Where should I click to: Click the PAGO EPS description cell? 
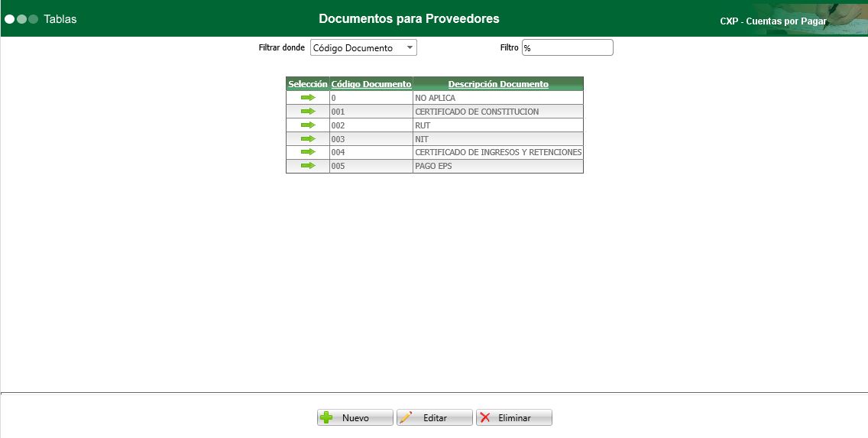click(497, 166)
